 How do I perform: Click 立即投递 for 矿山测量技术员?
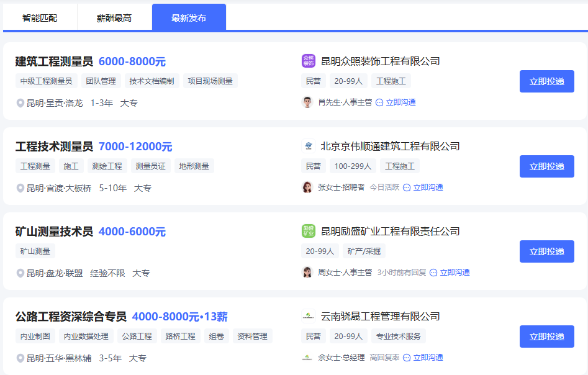coord(546,251)
